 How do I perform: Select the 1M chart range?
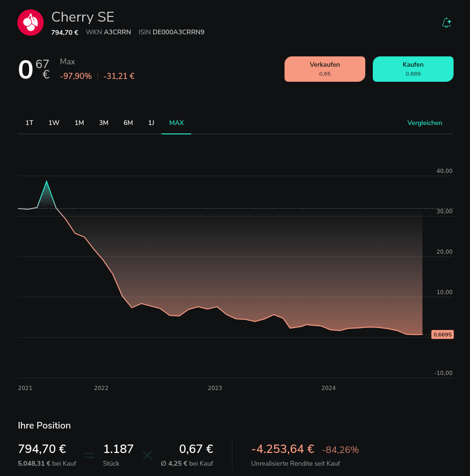click(x=79, y=123)
